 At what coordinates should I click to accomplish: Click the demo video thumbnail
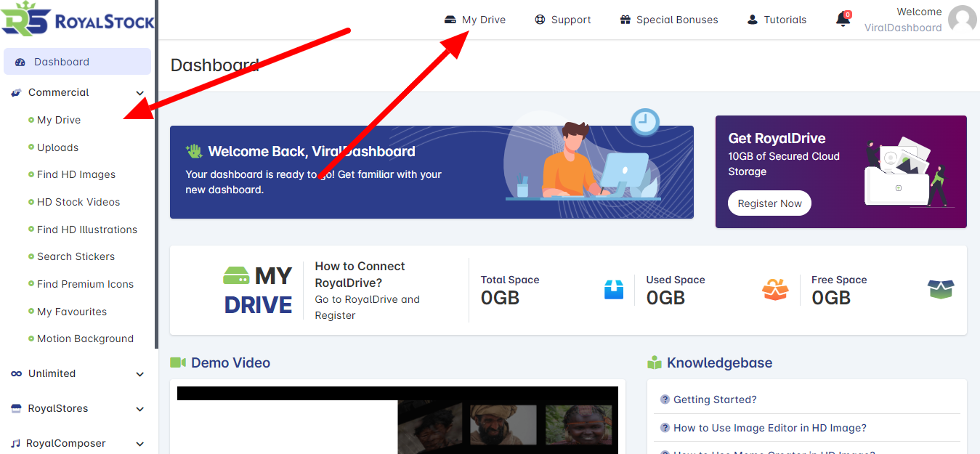(x=397, y=420)
